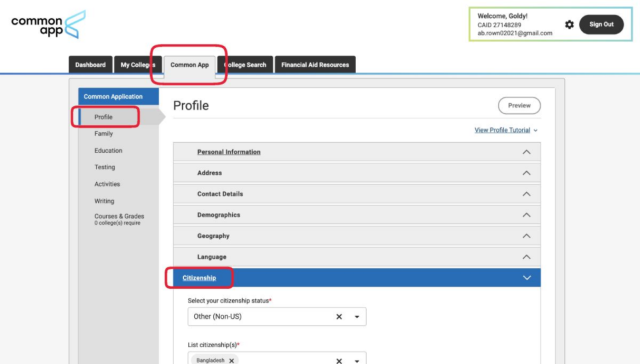Click the 'Select your citizenship status' label
Screen dimensions: 640x364
pyautogui.click(x=229, y=301)
